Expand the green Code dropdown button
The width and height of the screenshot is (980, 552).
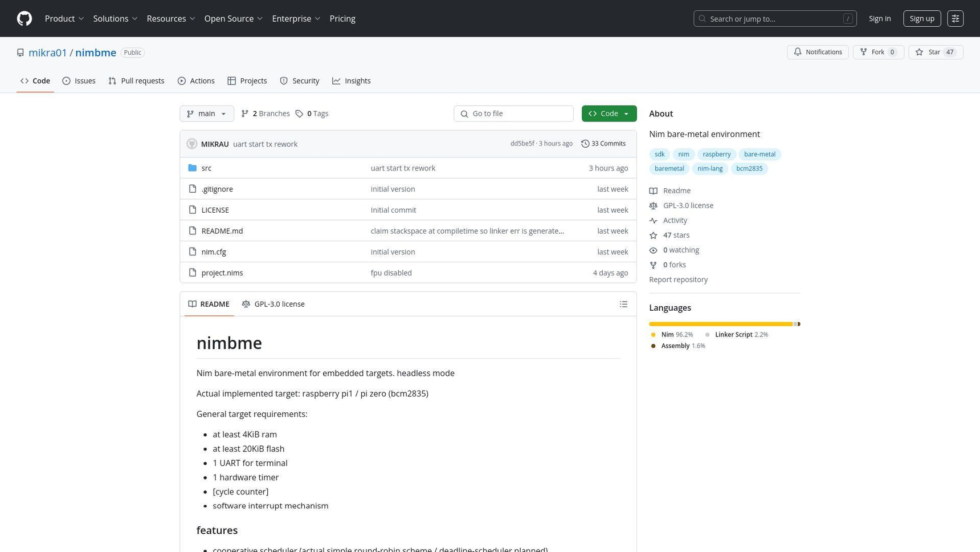609,113
